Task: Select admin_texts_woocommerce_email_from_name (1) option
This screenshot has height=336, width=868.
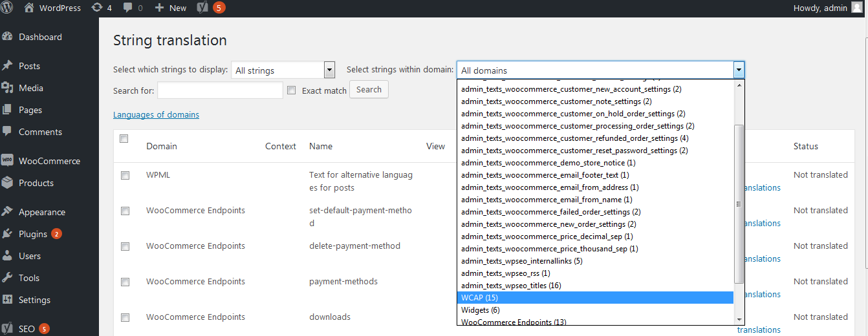Action: point(595,199)
